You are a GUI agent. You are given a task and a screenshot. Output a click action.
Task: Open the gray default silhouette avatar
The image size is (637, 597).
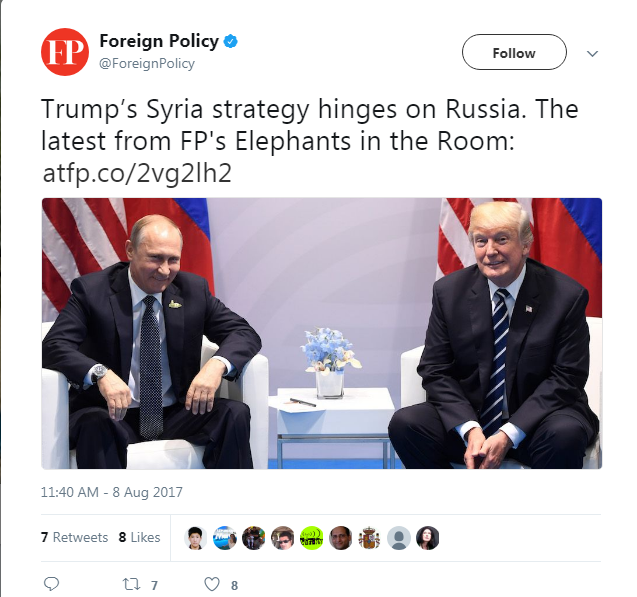(x=399, y=538)
